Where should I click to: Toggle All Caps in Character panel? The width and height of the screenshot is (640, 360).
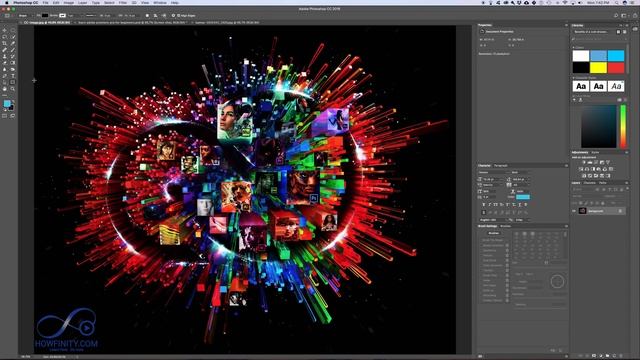[495, 204]
